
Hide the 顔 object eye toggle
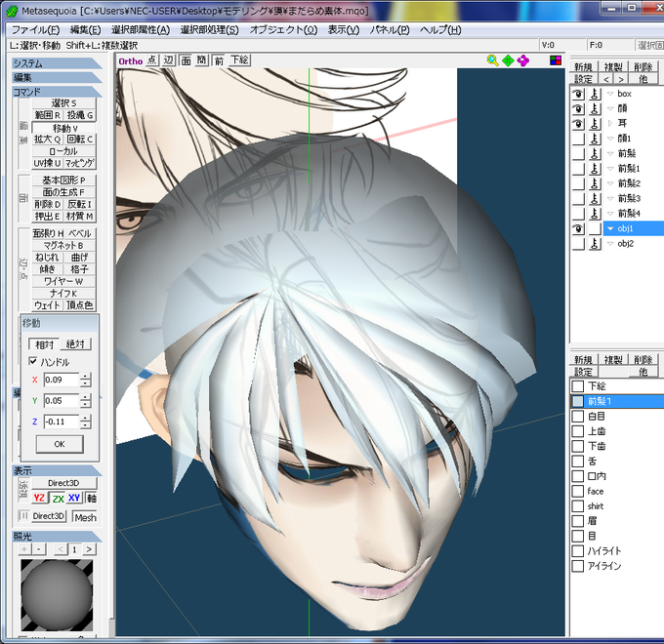click(x=578, y=108)
